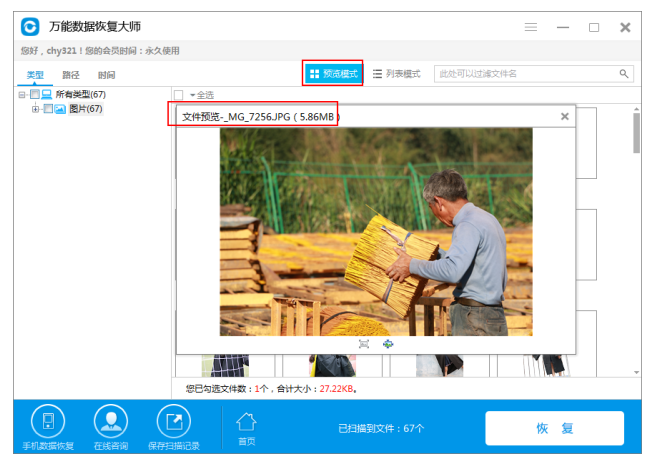Close the file preview popup
This screenshot has height=465, width=657.
[565, 116]
